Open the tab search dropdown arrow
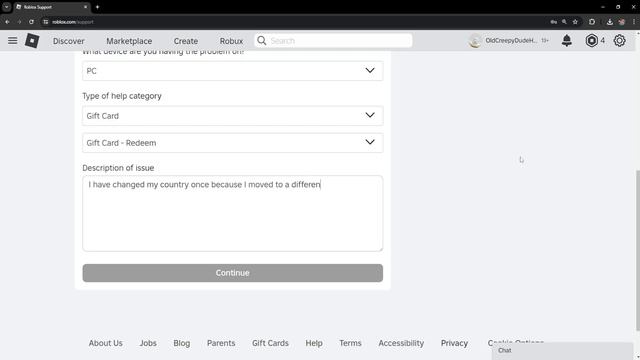The width and height of the screenshot is (640, 360). point(7,7)
